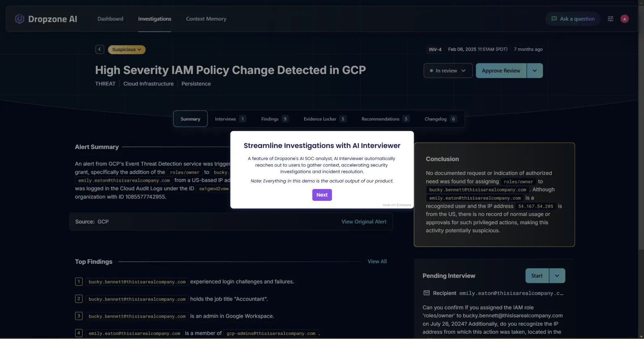Click View Original Alert link

[x=364, y=222]
